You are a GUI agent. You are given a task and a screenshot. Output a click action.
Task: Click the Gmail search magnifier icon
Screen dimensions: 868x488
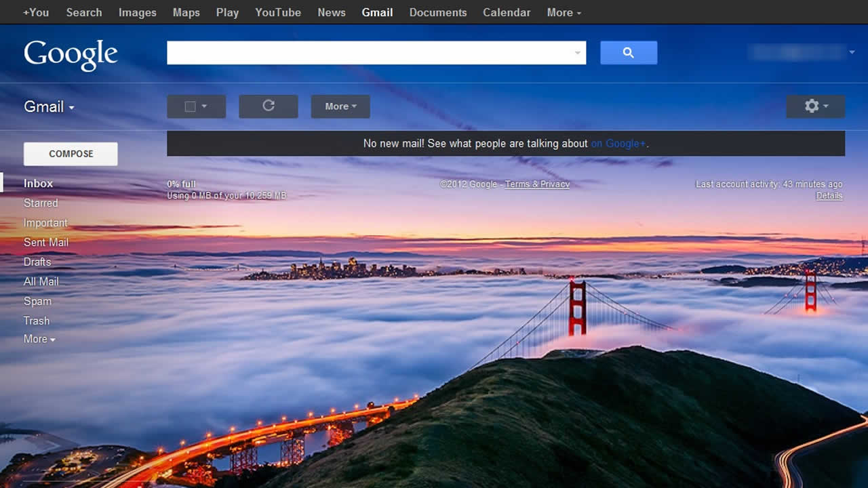pyautogui.click(x=628, y=52)
